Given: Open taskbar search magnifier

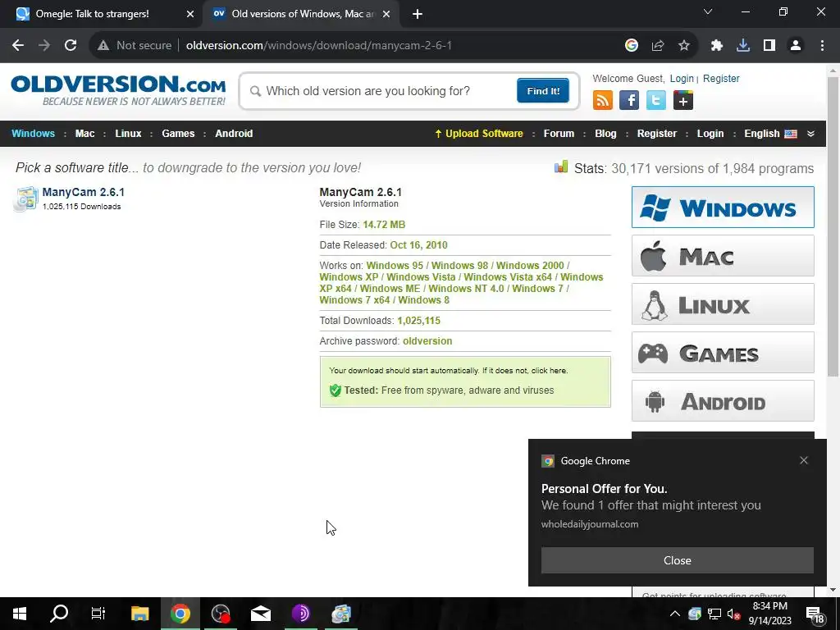Looking at the screenshot, I should [x=59, y=614].
